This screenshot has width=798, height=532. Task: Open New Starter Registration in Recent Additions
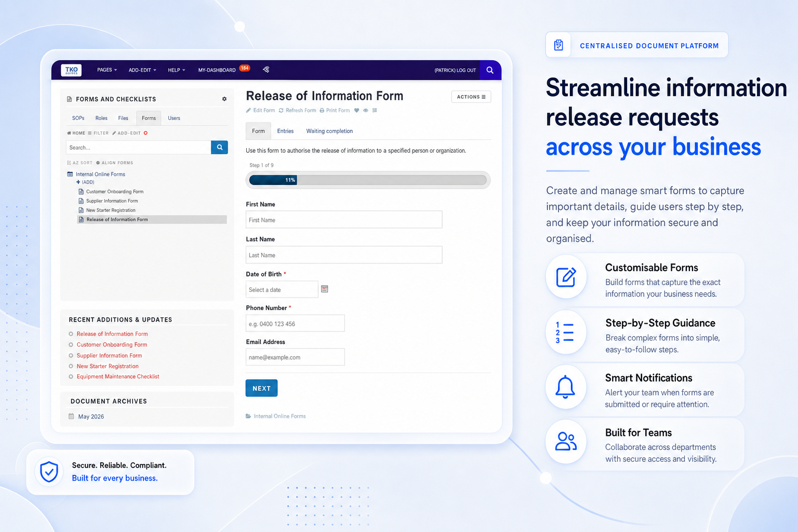pos(108,366)
